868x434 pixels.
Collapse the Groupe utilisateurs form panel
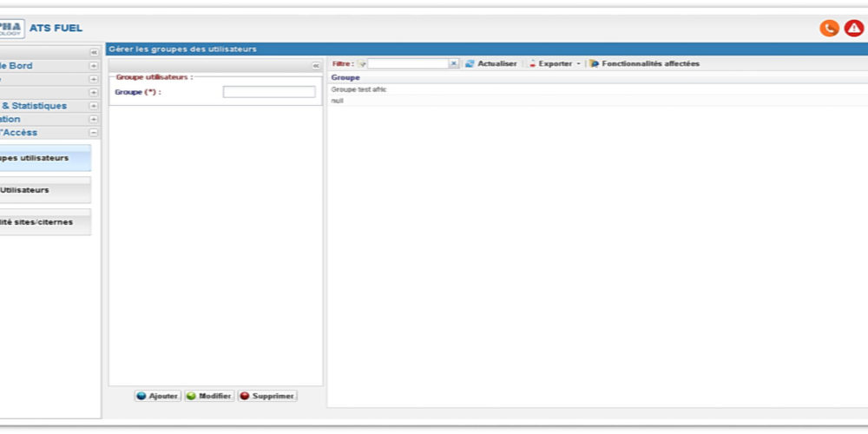[316, 65]
